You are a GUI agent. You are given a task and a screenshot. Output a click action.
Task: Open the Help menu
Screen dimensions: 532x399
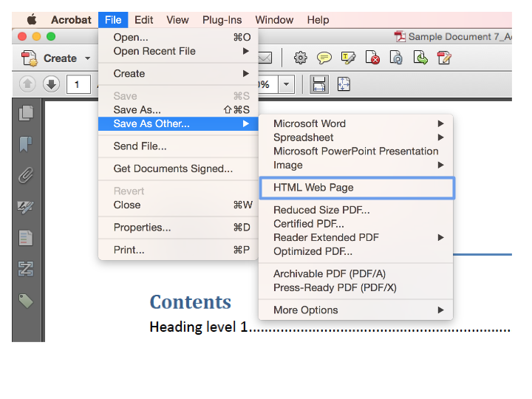point(318,20)
